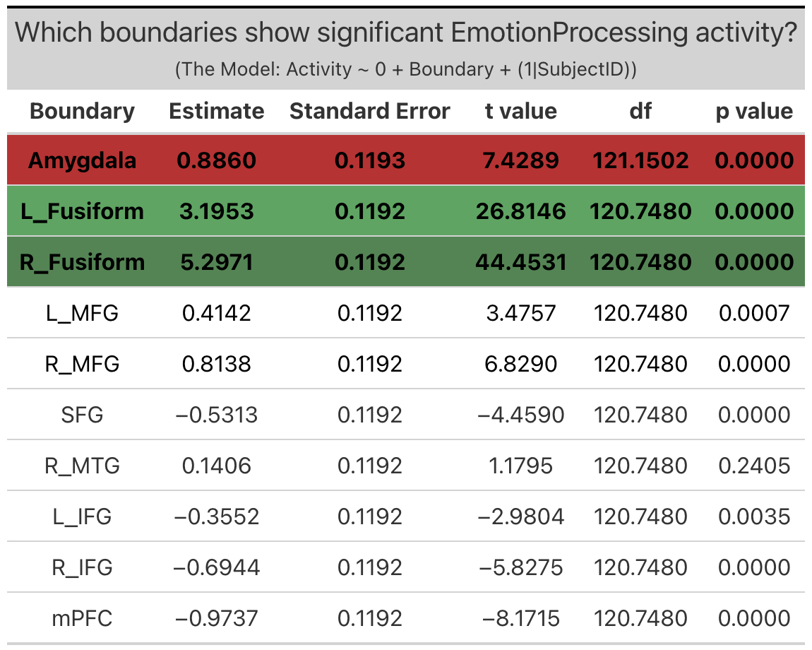Select the R_Fusiform boundary cell

click(x=82, y=262)
